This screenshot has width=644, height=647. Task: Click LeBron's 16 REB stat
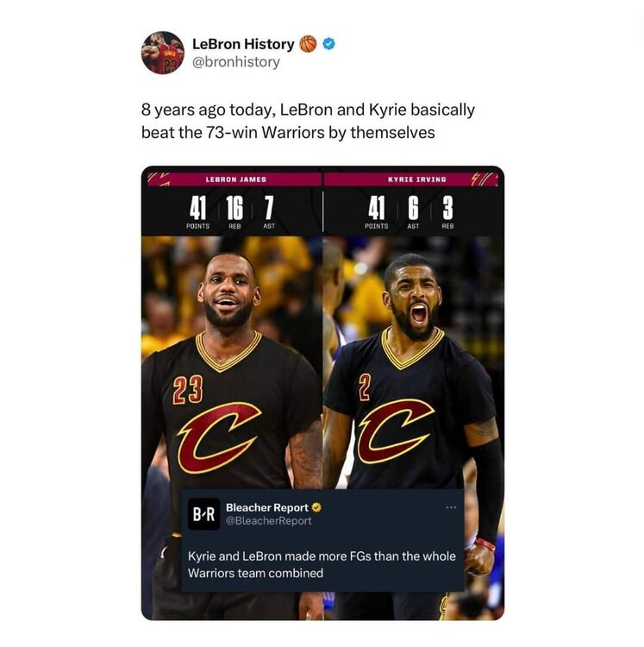234,212
